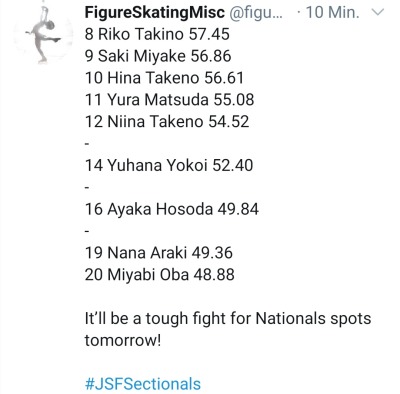Click the 14 Yuhana Yokoi 52.40 entry
This screenshot has width=400, height=394.
pos(169,165)
